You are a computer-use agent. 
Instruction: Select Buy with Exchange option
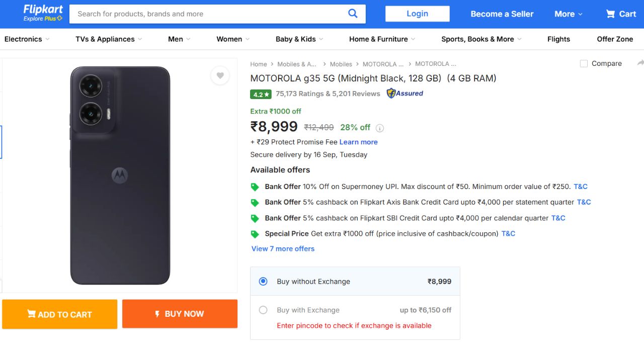coord(263,310)
